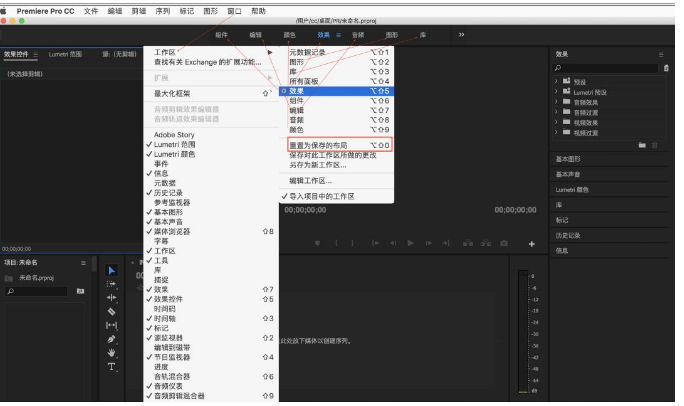Open the Effects panel hamburger menu
The image size is (684, 406).
coord(661,55)
